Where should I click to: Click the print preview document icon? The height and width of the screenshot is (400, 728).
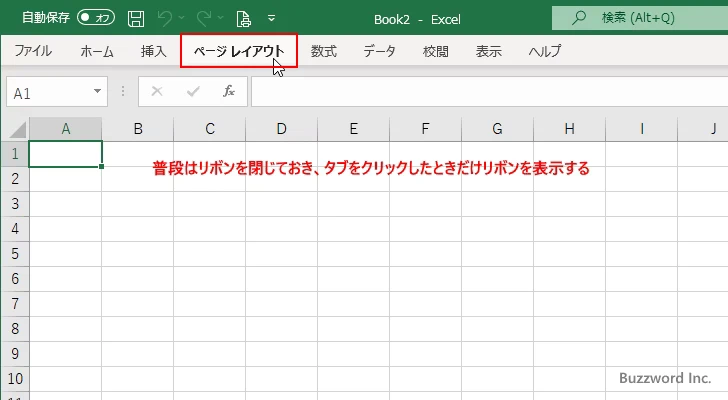(244, 19)
